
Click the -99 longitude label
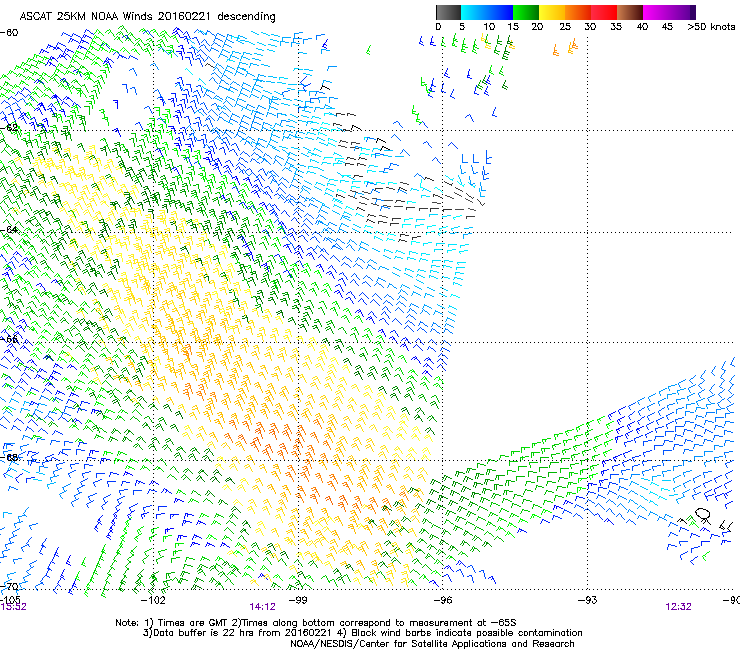pyautogui.click(x=298, y=600)
